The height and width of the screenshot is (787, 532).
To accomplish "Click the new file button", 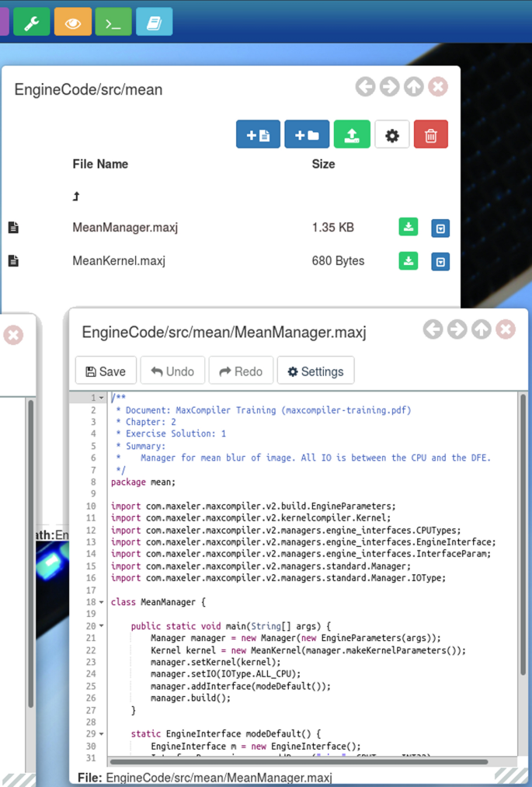I will click(x=258, y=134).
